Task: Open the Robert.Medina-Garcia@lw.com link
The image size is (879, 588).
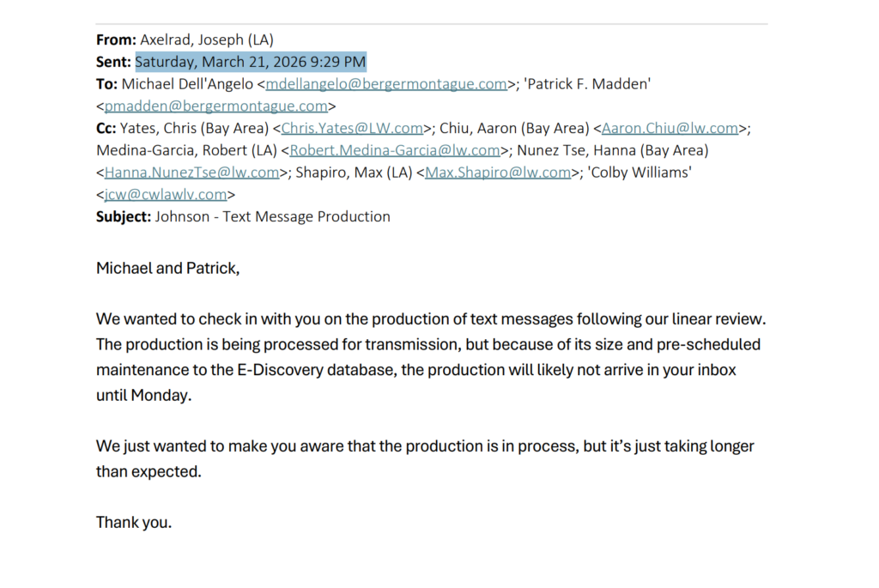Action: (395, 150)
